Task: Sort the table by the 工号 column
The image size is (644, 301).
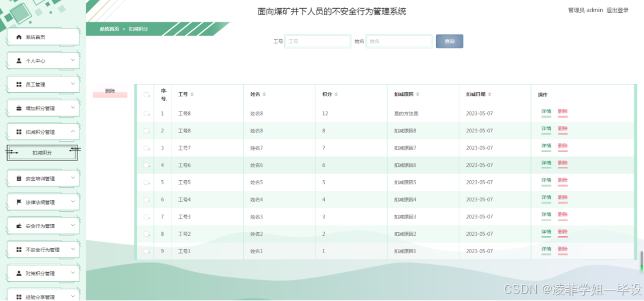Action: 192,94
